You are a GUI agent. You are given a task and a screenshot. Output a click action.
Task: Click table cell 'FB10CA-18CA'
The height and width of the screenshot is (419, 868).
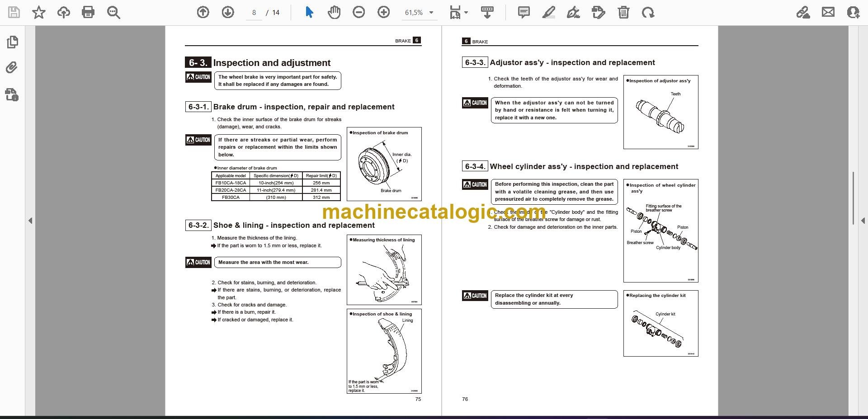[231, 183]
